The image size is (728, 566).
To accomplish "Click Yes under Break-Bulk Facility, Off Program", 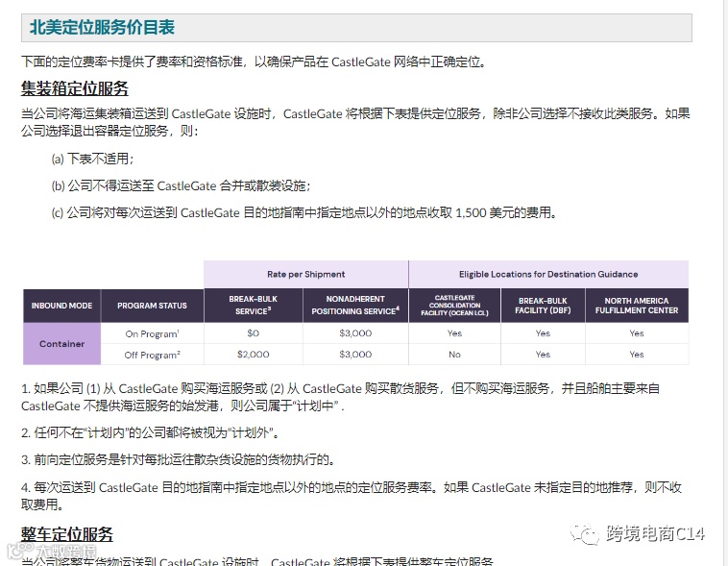I will click(543, 354).
